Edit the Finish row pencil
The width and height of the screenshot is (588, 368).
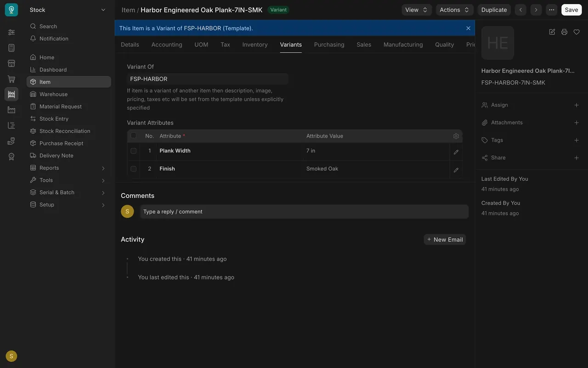click(456, 170)
